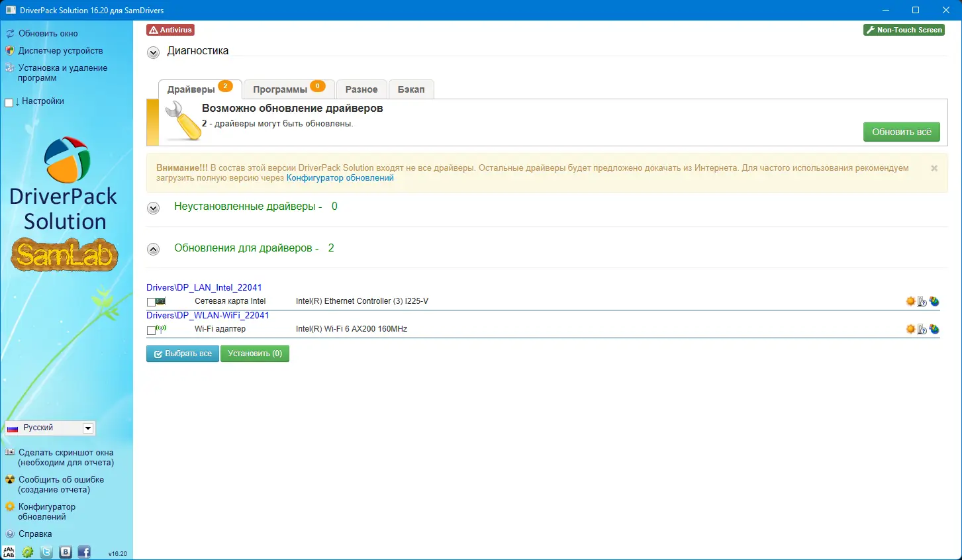Open the Разное tab
962x560 pixels.
(x=361, y=89)
